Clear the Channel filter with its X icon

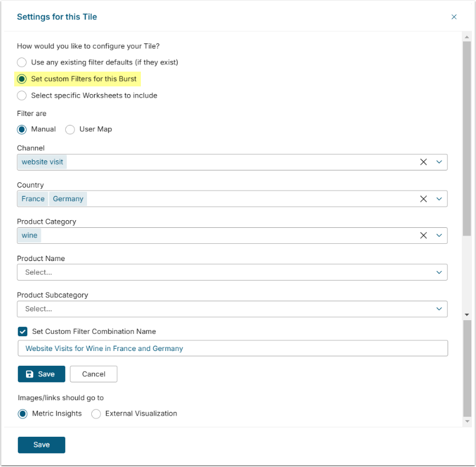[x=423, y=162]
